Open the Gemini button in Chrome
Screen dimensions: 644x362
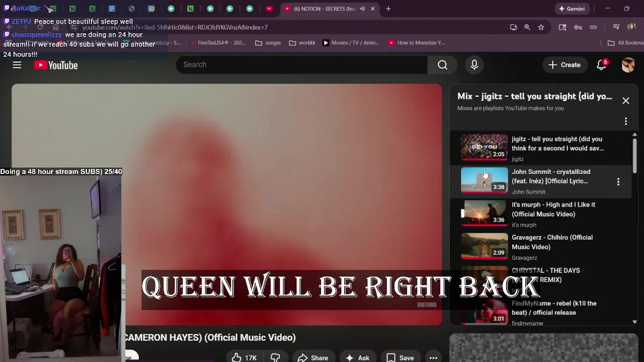pyautogui.click(x=572, y=9)
